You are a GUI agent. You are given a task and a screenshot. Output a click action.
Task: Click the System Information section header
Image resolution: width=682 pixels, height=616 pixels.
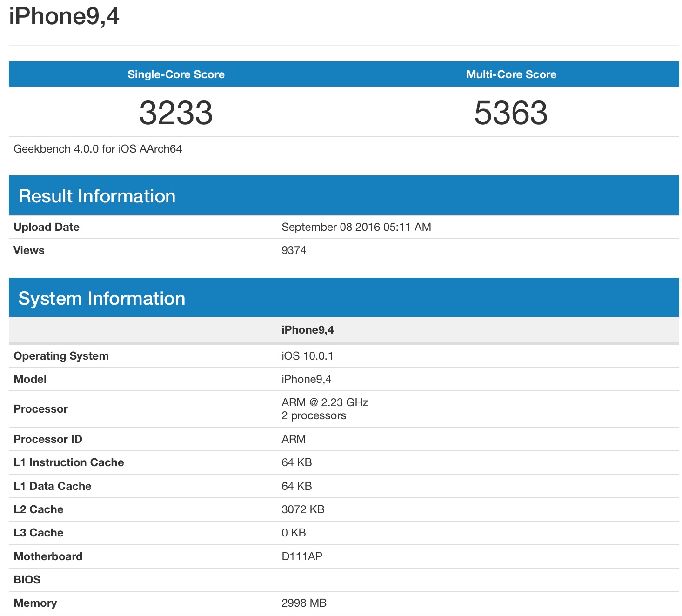pos(101,298)
